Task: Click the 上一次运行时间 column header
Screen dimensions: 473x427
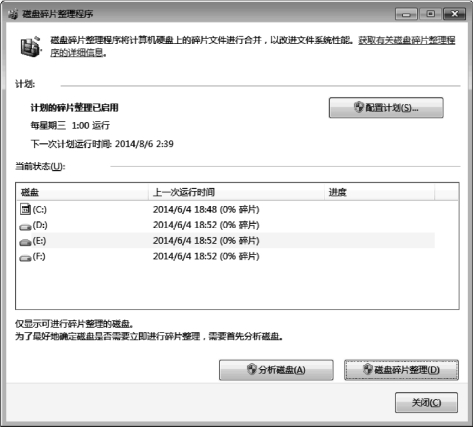Action: [236, 192]
